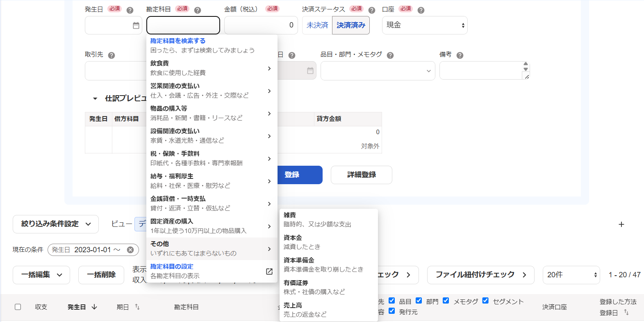
Task: Choose 売上高 submenu item
Action: (x=329, y=310)
